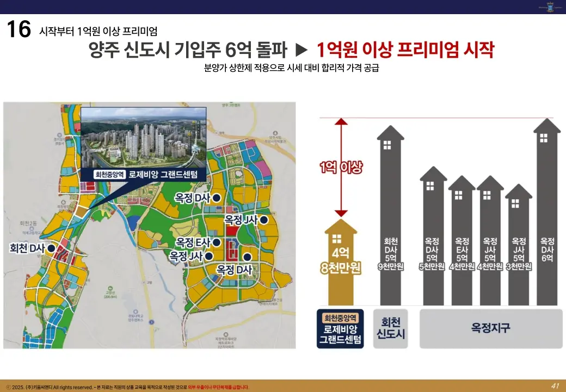Click the page number 41 in footer
566x392 pixels.
555,386
